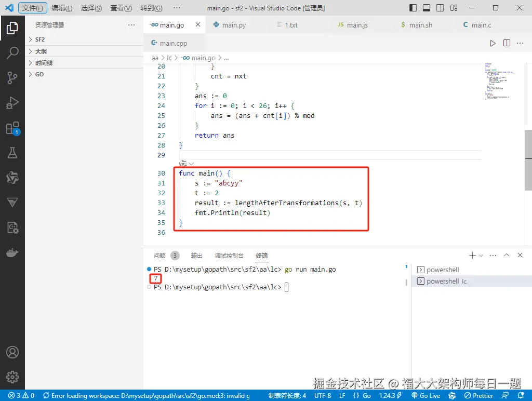532x401 pixels.
Task: Open notifications bell in status bar
Action: (521, 396)
